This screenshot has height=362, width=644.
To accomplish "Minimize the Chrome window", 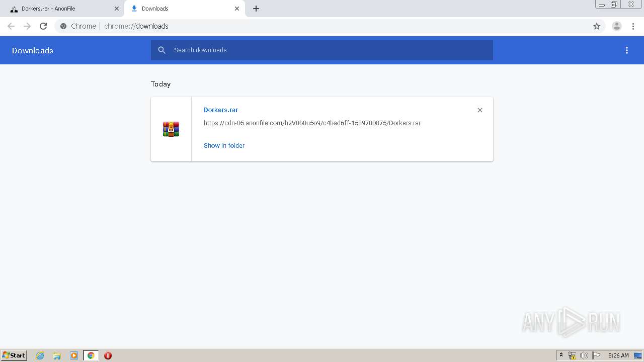I will click(602, 4).
